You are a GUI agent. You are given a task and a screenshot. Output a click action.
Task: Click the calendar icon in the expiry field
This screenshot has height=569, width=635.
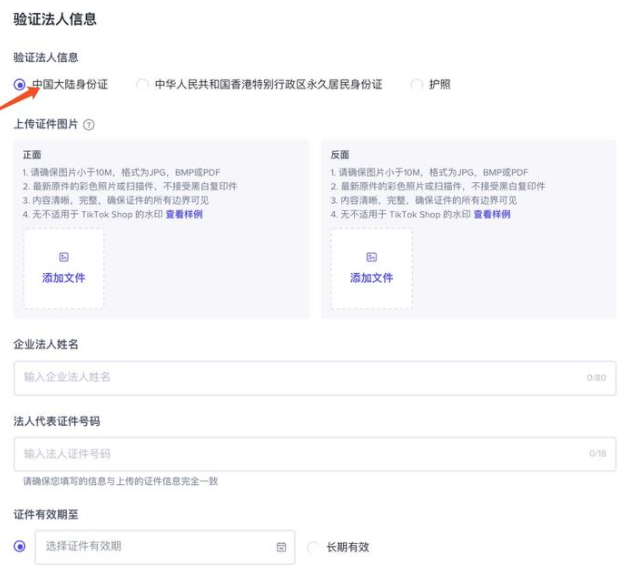coord(281,547)
